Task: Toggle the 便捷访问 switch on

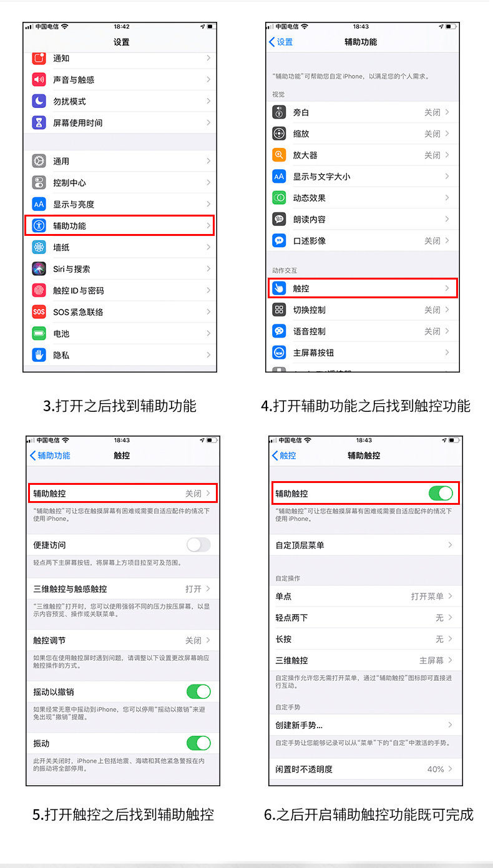Action: coord(198,545)
